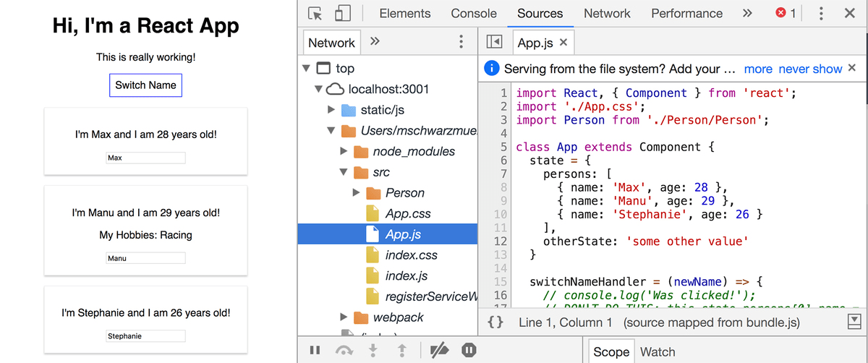Image resolution: width=868 pixels, height=363 pixels.
Task: Expand the node_modules folder
Action: 344,152
